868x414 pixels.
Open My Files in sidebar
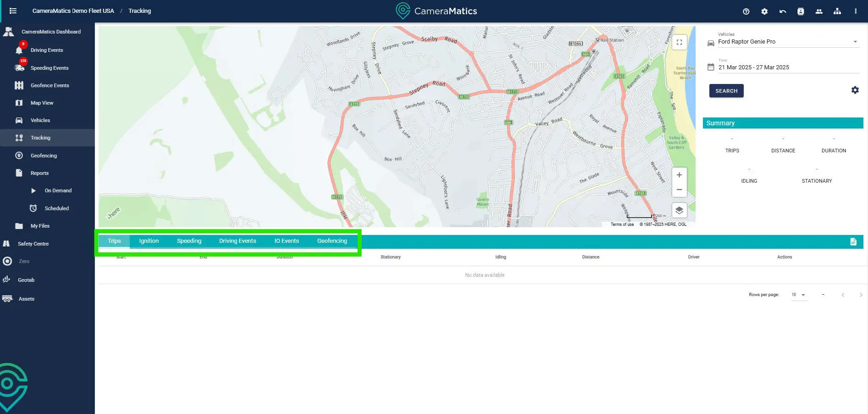[x=47, y=226]
